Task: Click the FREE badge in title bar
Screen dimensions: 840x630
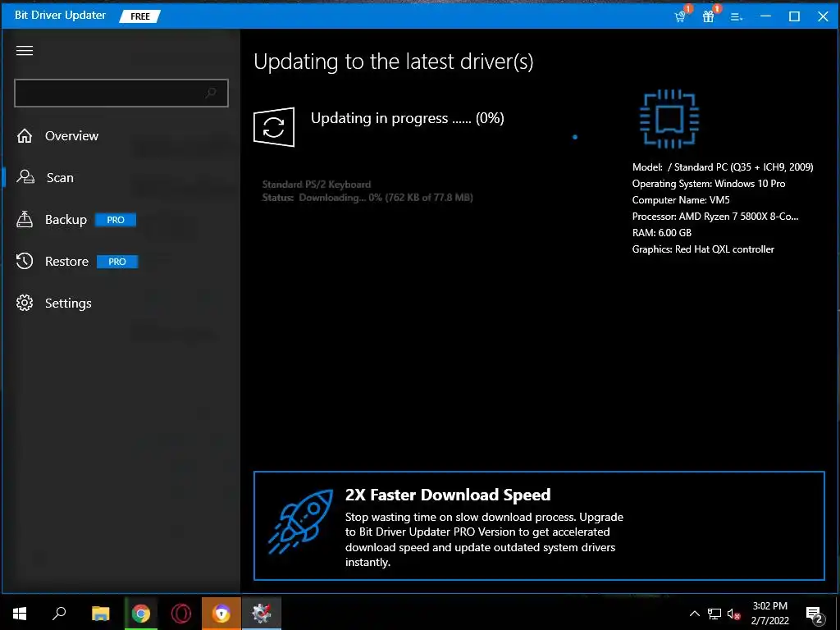Action: coord(140,16)
